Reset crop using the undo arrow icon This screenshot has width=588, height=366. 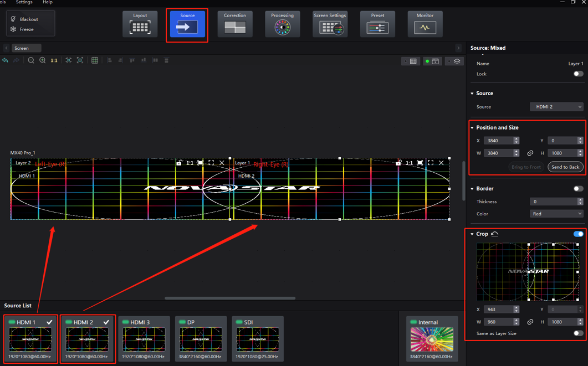[x=495, y=234]
